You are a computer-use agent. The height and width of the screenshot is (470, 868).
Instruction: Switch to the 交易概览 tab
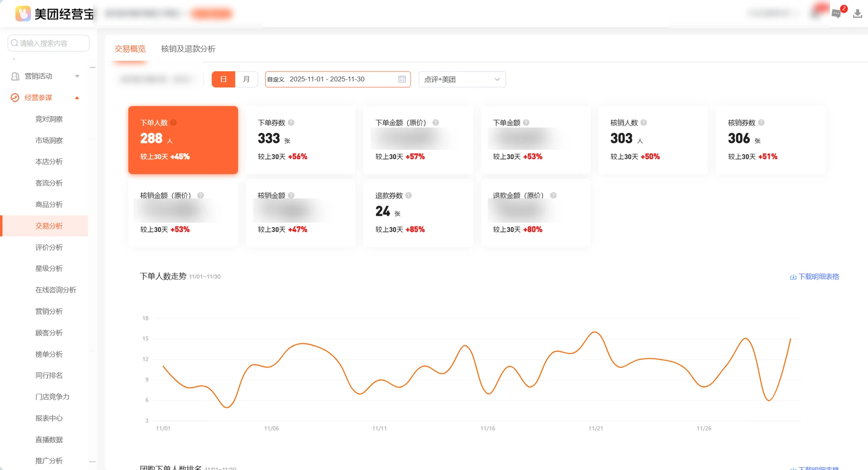click(130, 49)
